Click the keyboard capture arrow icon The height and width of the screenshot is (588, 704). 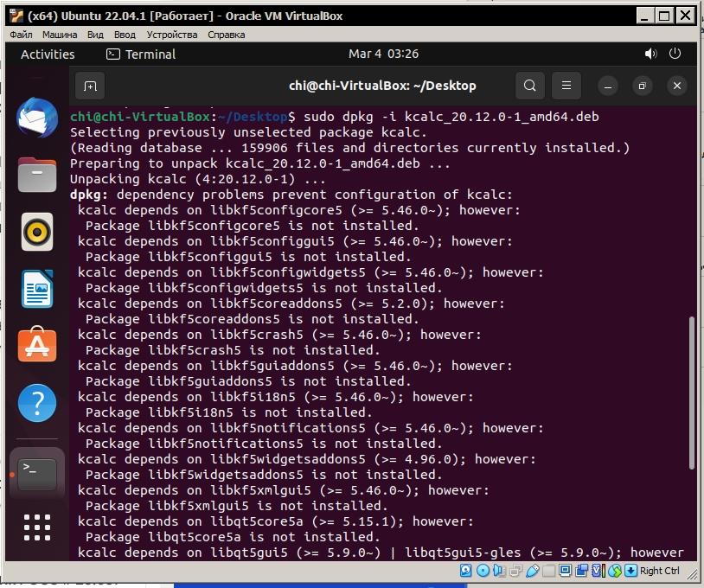click(x=630, y=571)
